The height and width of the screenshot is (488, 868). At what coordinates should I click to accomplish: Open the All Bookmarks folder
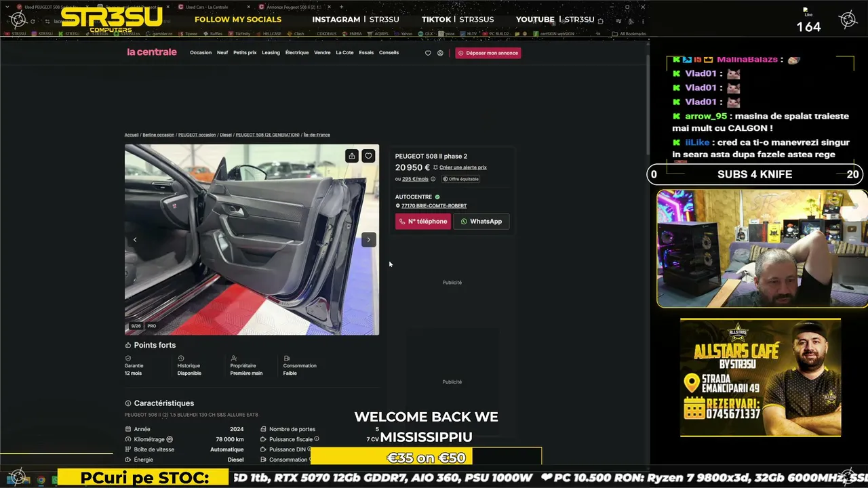click(629, 33)
